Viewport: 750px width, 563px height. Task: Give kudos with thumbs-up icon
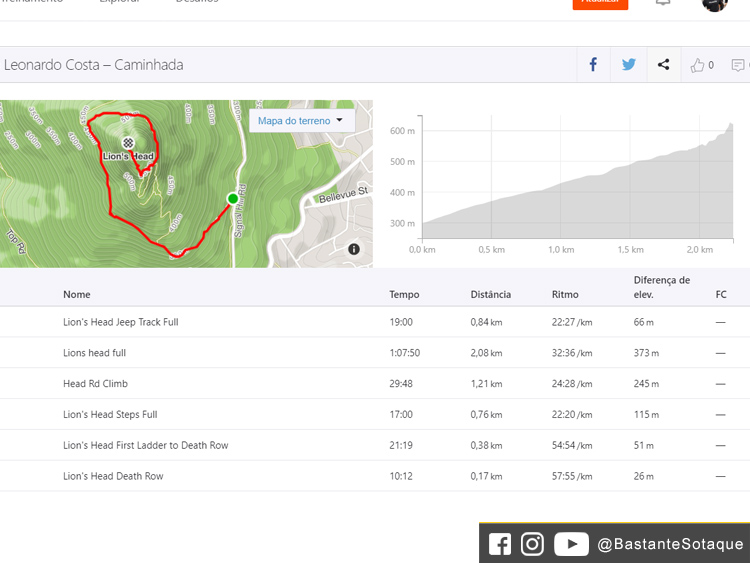(697, 65)
